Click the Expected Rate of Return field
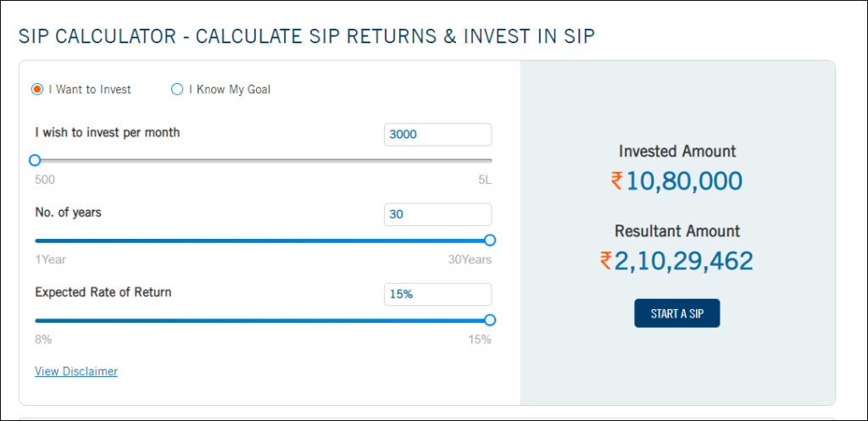The width and height of the screenshot is (868, 421). (437, 294)
